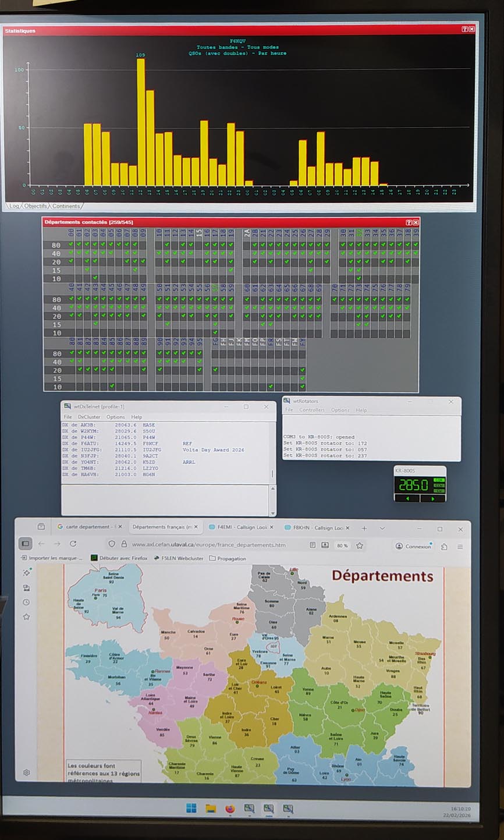Expand the list all tabs chevron
Screen dimensions: 504x840
pos(382,529)
